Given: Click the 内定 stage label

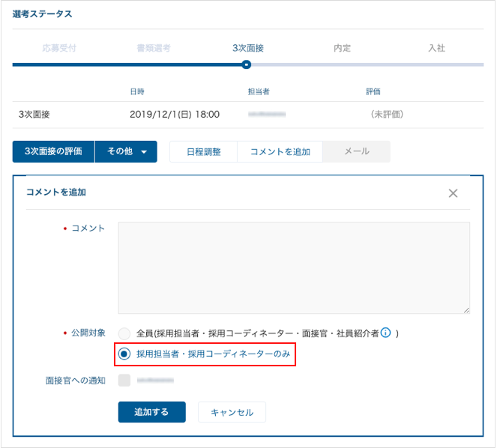Looking at the screenshot, I should [x=342, y=48].
